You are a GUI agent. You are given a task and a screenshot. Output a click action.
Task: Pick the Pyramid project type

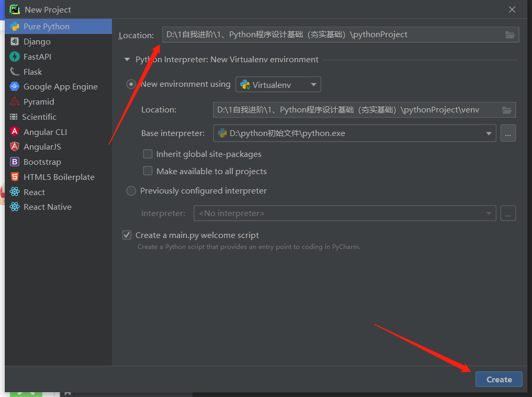tap(59, 102)
